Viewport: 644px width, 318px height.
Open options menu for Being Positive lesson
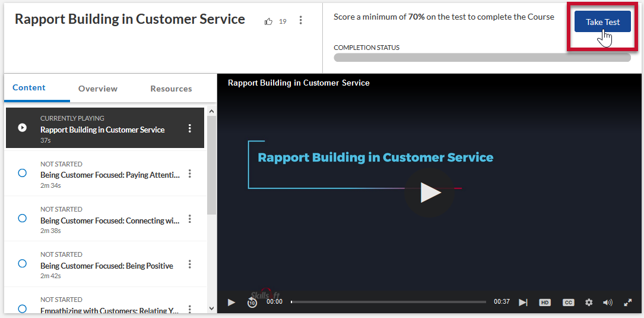click(190, 265)
